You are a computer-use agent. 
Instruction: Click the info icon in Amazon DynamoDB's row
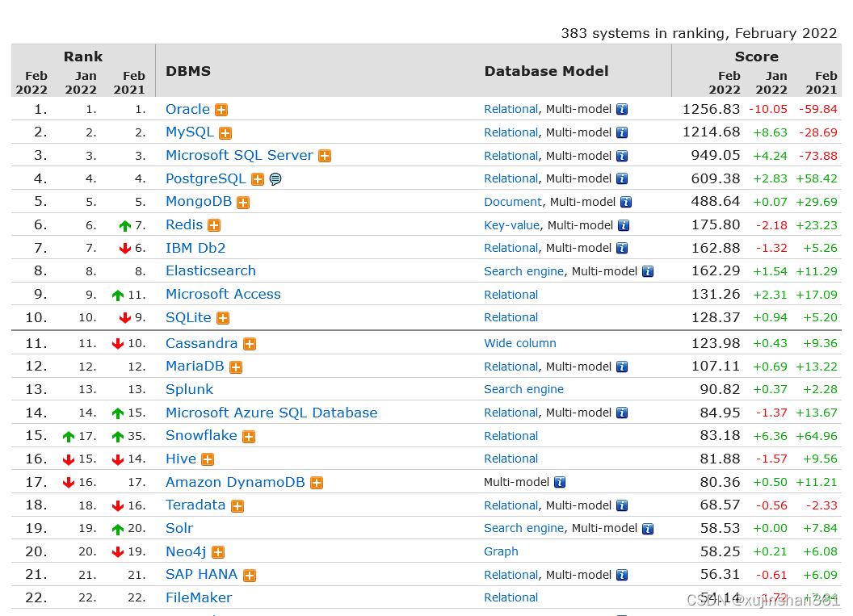pos(560,482)
